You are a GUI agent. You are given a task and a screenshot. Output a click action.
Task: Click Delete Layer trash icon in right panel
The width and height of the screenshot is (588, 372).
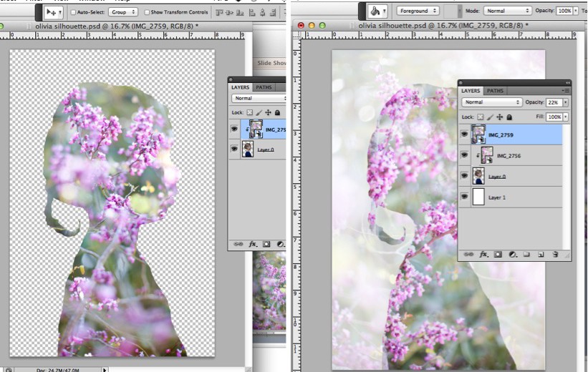555,255
